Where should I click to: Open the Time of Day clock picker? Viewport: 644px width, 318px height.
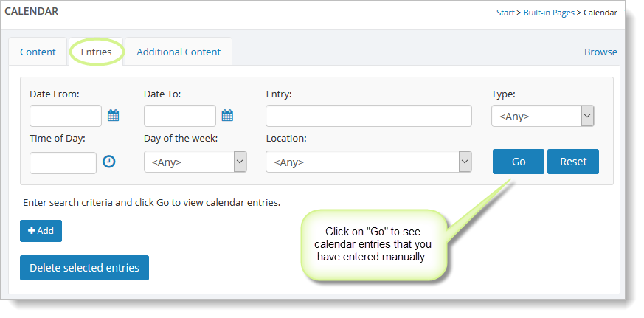[x=109, y=162]
